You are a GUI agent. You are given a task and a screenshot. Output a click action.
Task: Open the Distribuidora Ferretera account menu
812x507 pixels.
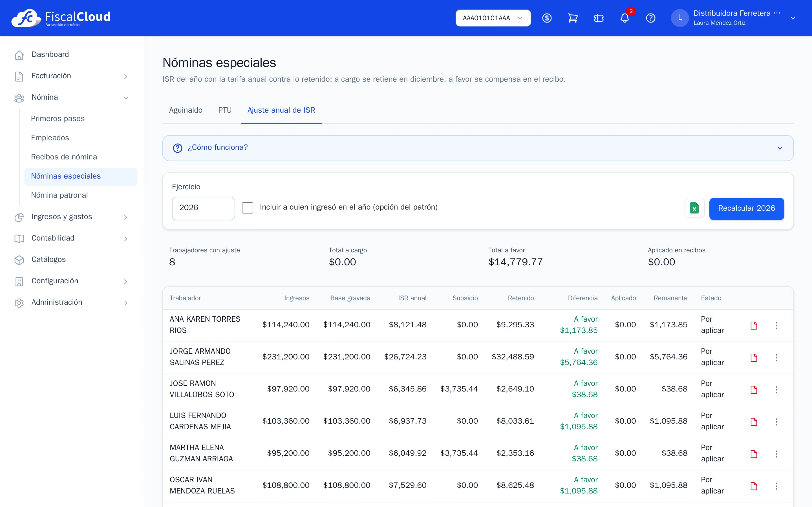click(734, 18)
